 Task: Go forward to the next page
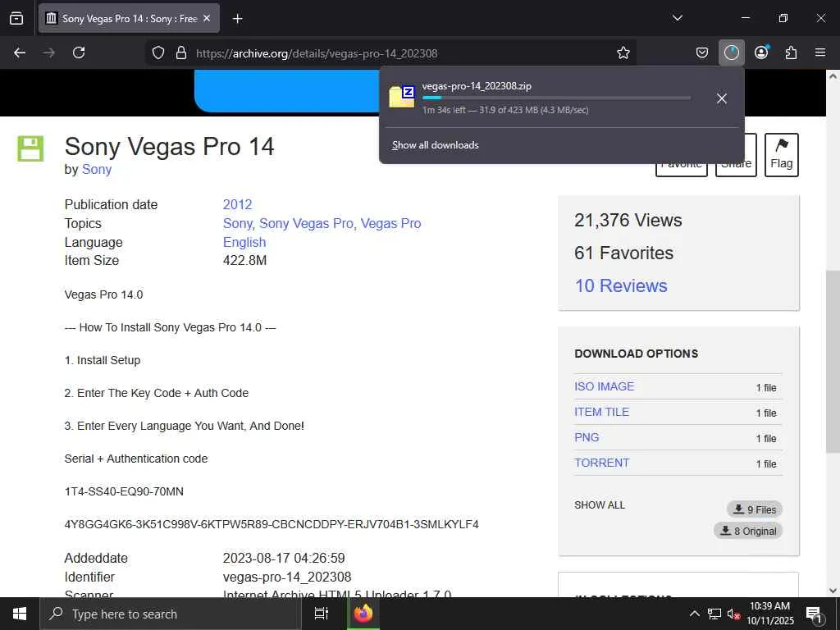pyautogui.click(x=48, y=52)
